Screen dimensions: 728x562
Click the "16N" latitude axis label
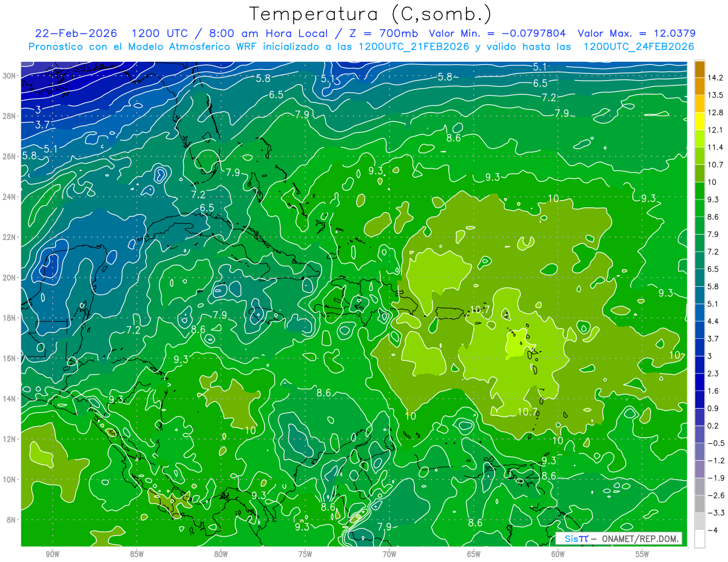click(10, 358)
